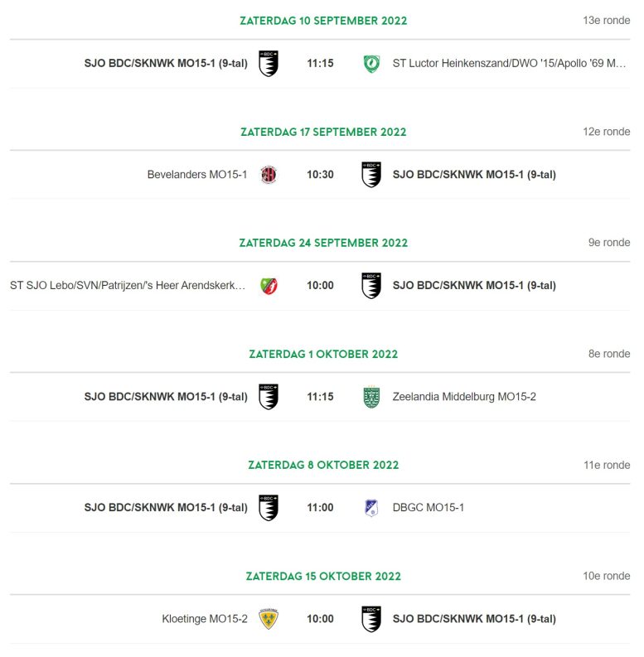This screenshot has width=644, height=657.
Task: Click the 13e ronde label
Action: (606, 21)
